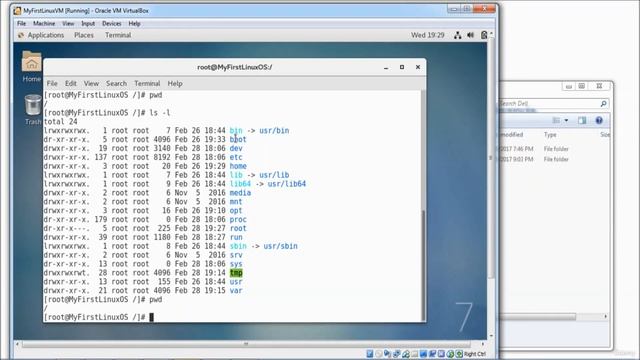This screenshot has width=640, height=360.
Task: Click the 'proc' directory name
Action: click(238, 220)
